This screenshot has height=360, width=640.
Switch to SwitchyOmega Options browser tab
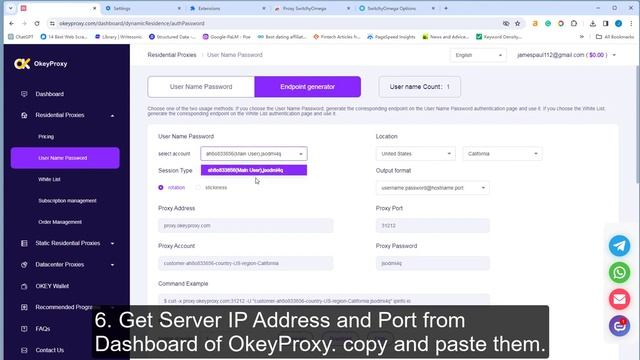pos(397,8)
